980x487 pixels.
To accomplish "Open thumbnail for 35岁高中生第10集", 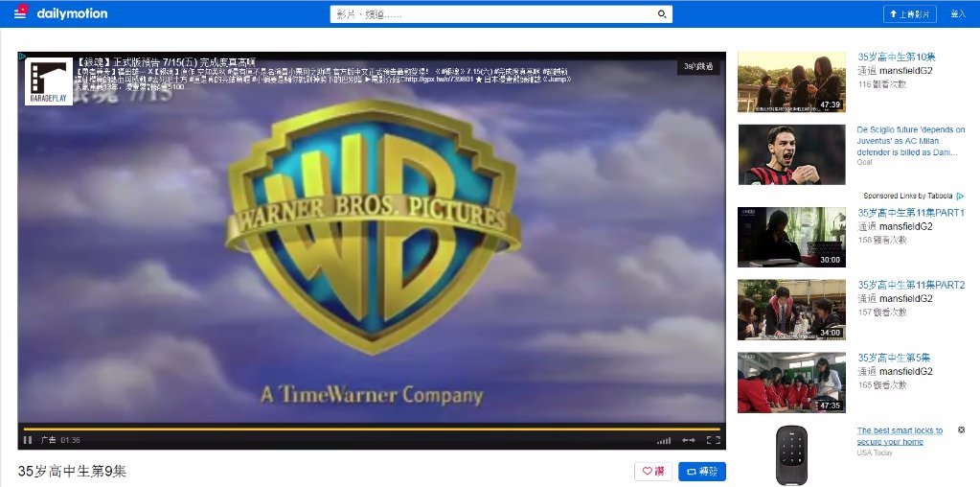I will [x=791, y=81].
